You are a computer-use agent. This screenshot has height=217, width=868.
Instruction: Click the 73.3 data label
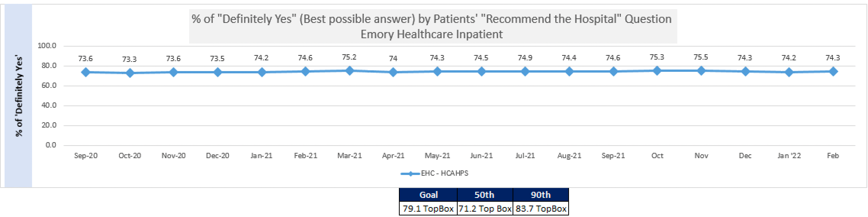(130, 59)
